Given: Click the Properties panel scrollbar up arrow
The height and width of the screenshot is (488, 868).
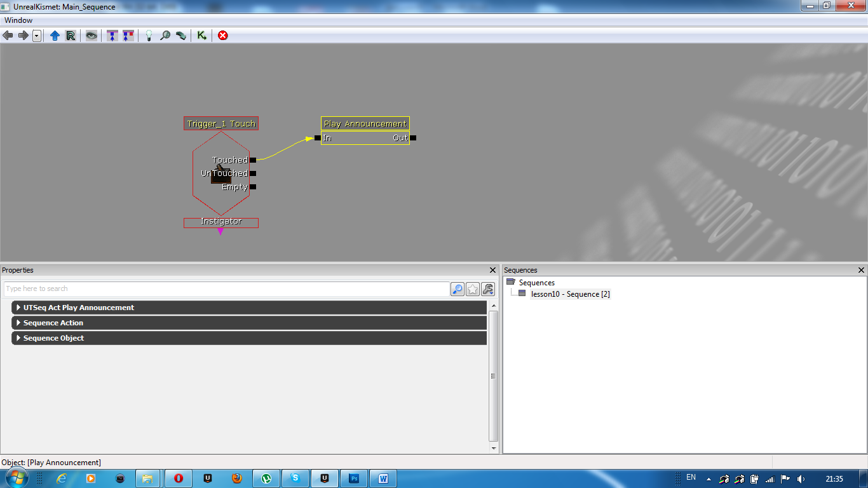Looking at the screenshot, I should (494, 306).
